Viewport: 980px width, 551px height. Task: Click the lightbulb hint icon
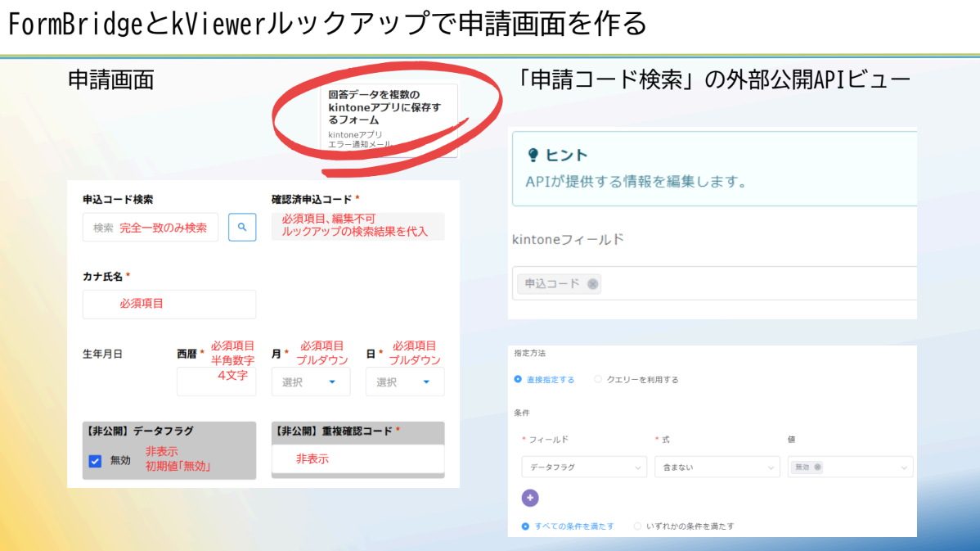(533, 155)
